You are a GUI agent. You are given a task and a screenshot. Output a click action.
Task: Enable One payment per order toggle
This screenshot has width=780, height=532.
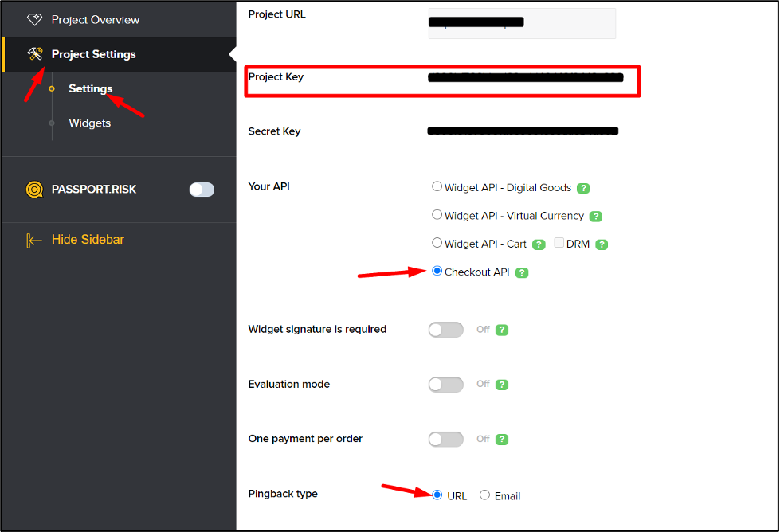coord(445,440)
